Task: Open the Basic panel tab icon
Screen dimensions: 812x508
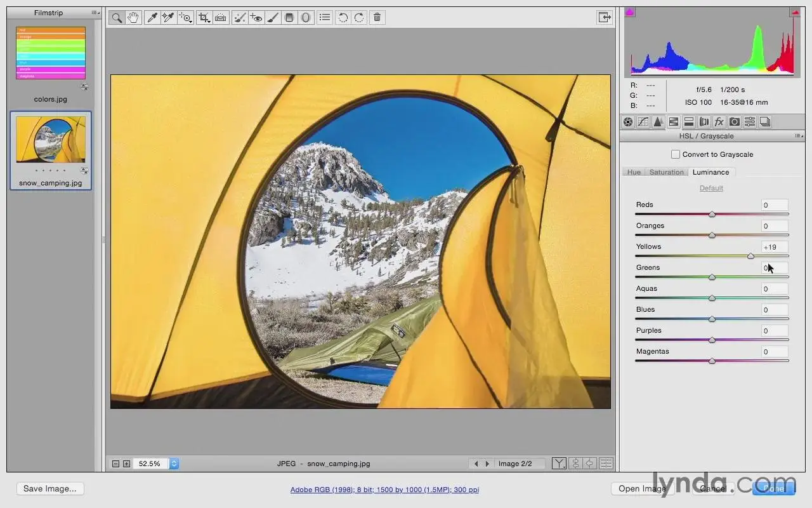Action: pyautogui.click(x=628, y=122)
